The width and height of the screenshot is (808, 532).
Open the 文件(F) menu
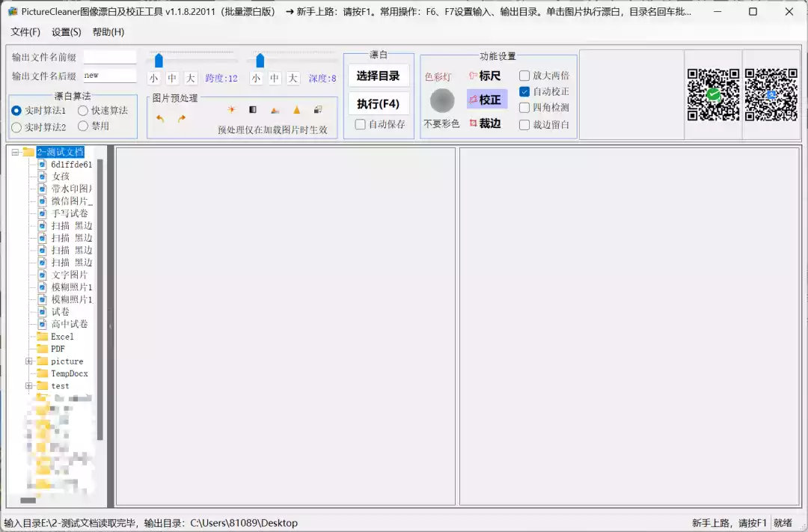point(25,32)
